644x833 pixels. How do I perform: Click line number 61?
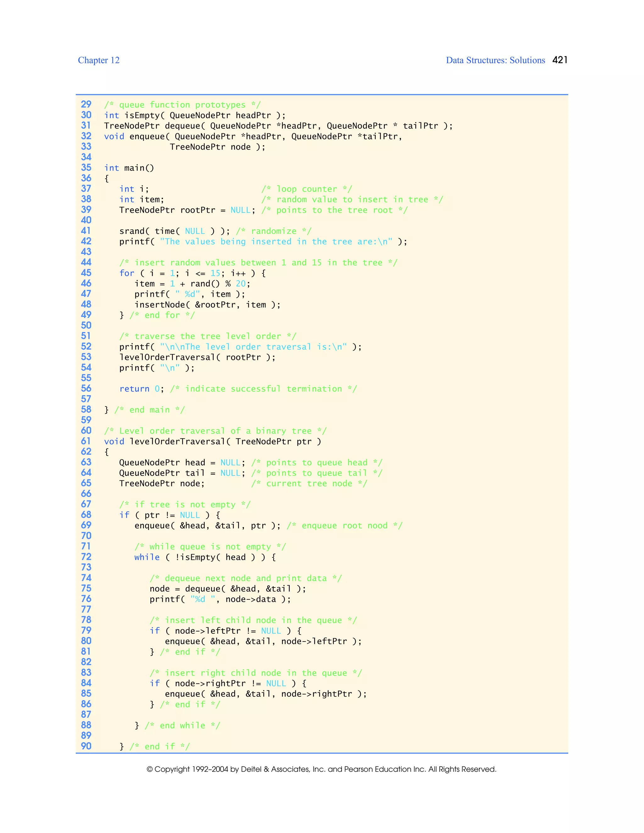coord(86,441)
